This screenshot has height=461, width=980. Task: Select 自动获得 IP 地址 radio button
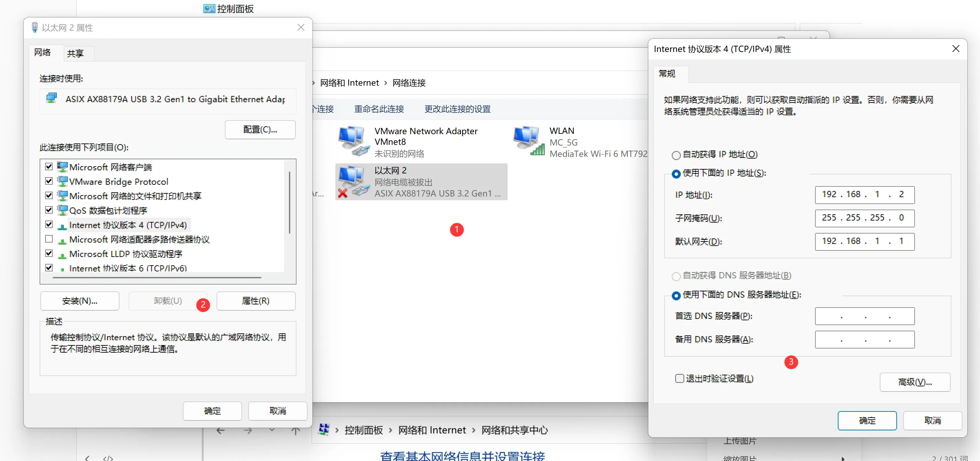[676, 155]
